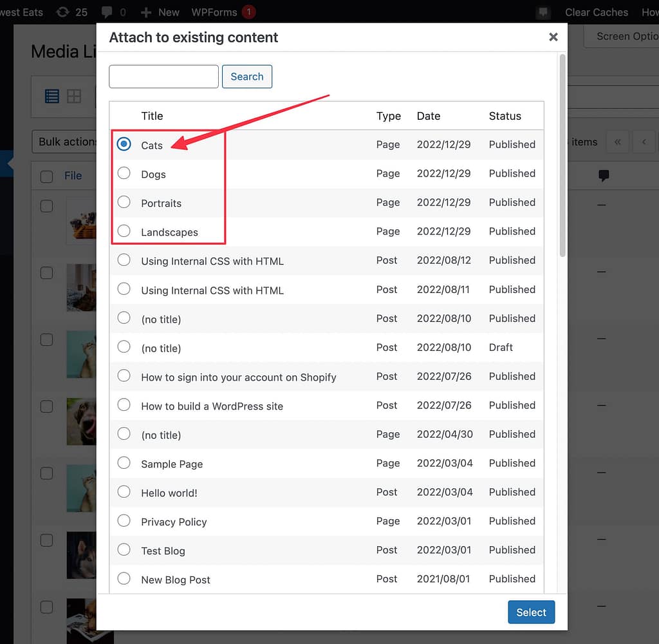Image resolution: width=659 pixels, height=644 pixels.
Task: Go to previous page with single-arrow pagination icon
Action: pos(644,141)
